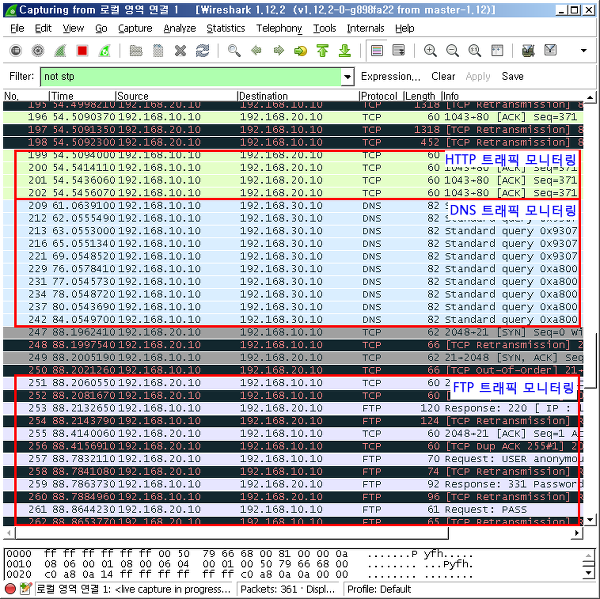
Task: Open expert info red circle icon
Action: [10, 589]
